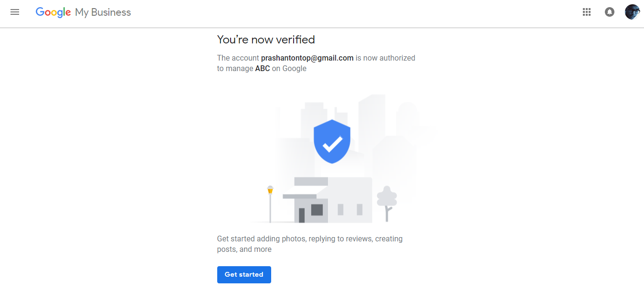This screenshot has height=301, width=644.
Task: Click the Get started button
Action: pos(244,275)
